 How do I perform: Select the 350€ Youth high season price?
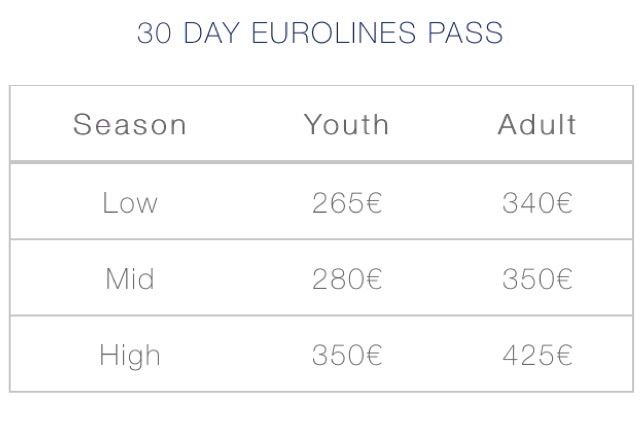[x=347, y=355]
